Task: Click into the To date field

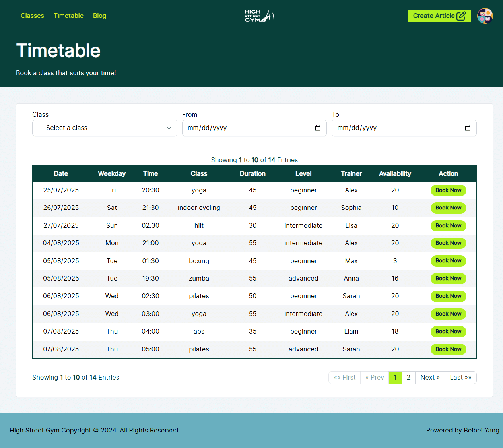Action: point(396,128)
